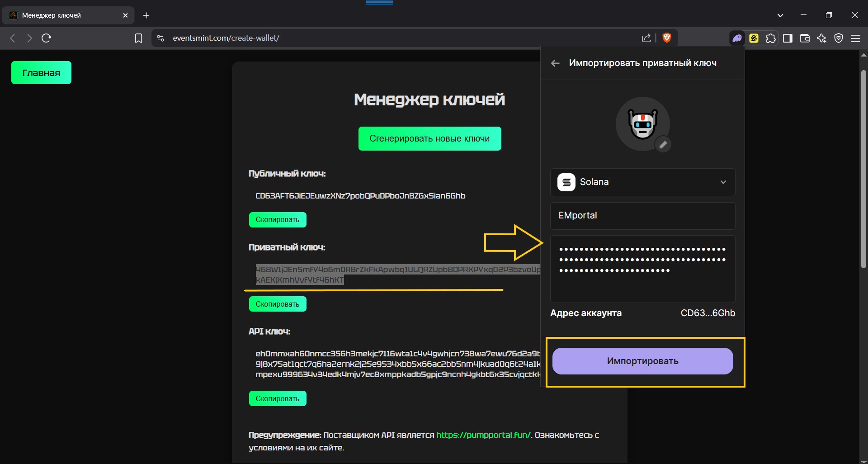Screen dimensions: 868x464
Task: Follow the pumpportal.fun link
Action: click(483, 435)
